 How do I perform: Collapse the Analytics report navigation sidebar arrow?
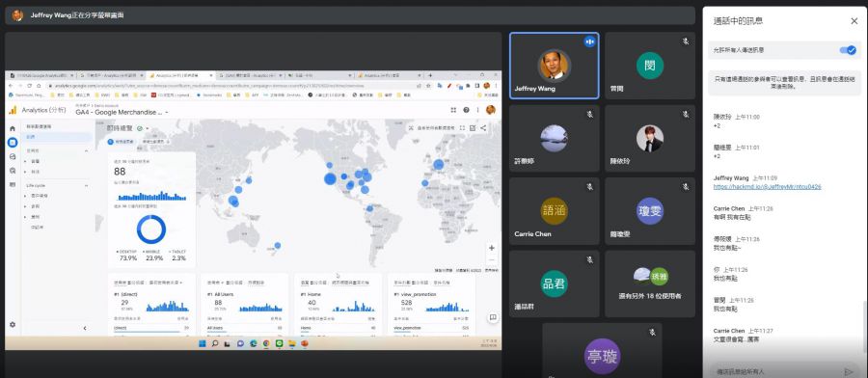(x=85, y=328)
